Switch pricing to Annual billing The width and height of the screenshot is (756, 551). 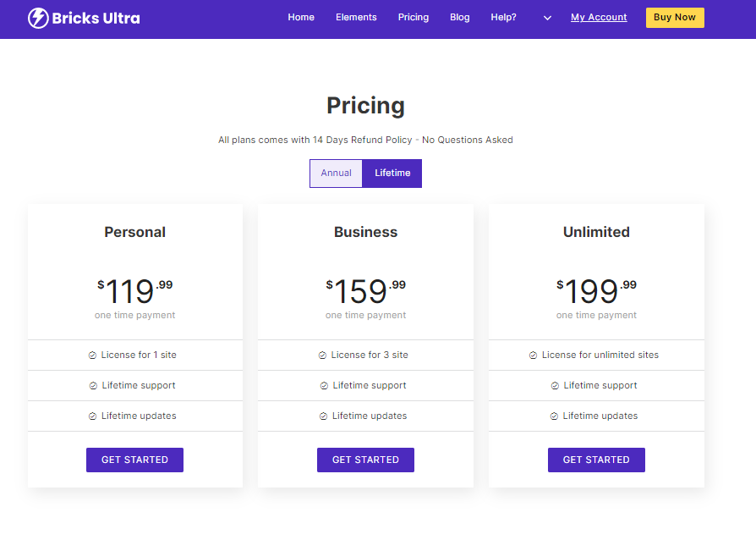[336, 174]
